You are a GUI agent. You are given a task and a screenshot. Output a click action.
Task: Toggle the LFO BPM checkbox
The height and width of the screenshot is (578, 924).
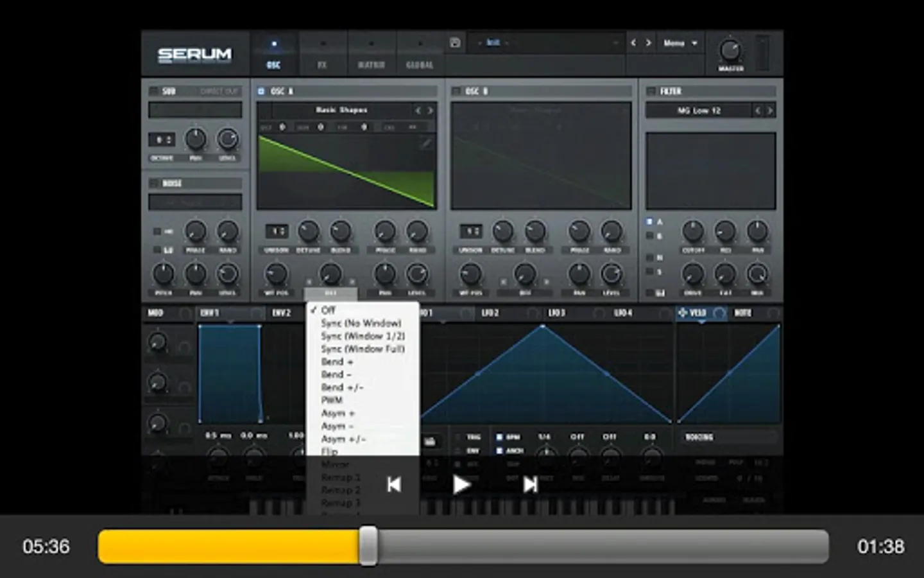499,437
